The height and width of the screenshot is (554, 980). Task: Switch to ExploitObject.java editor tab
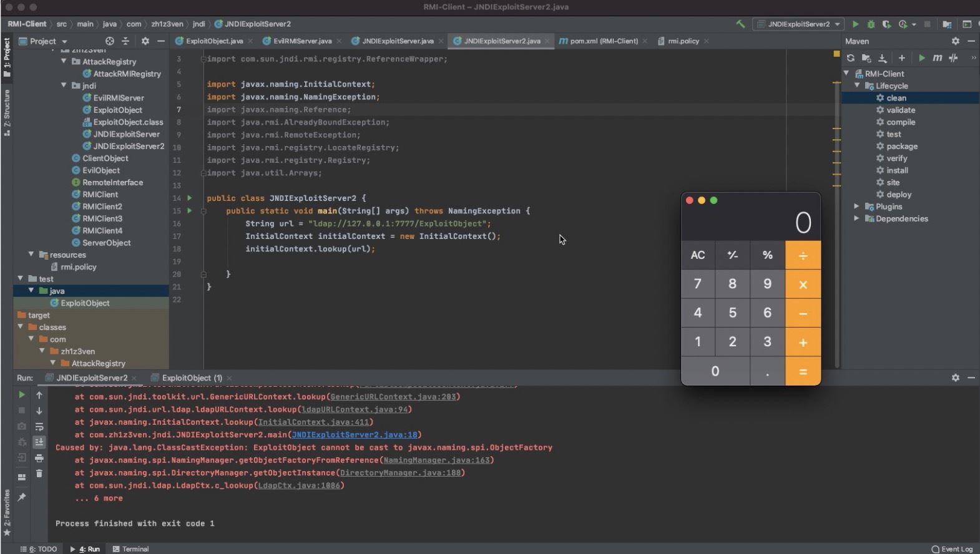click(x=214, y=41)
